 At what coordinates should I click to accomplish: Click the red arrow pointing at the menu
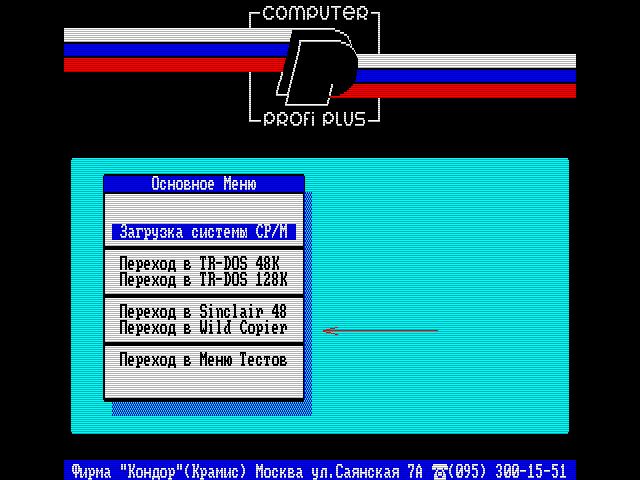coord(381,330)
